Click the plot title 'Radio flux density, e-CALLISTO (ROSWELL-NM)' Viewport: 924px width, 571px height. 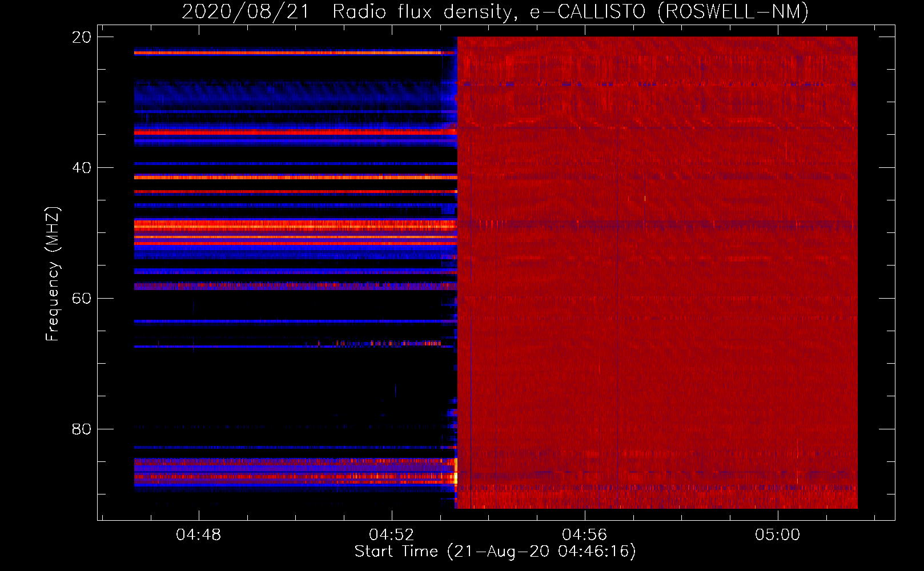tap(571, 11)
